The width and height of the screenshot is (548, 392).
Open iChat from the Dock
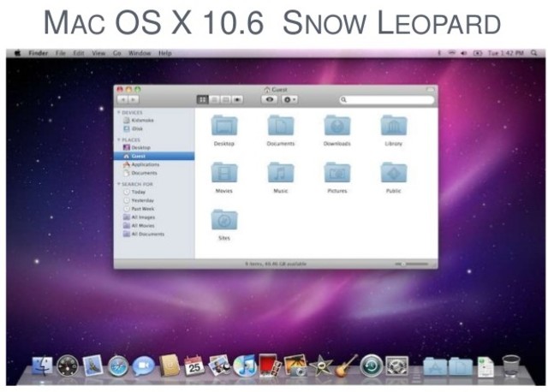click(x=143, y=365)
